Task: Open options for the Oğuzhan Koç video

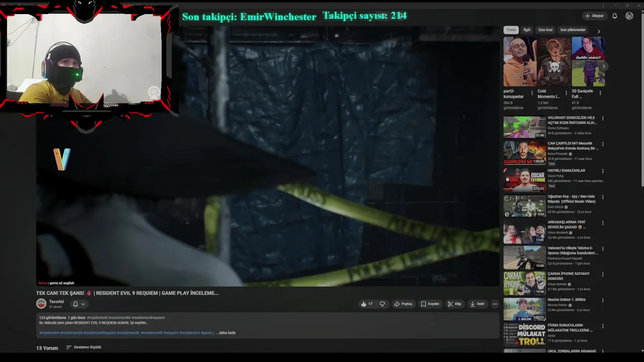Action: click(603, 197)
